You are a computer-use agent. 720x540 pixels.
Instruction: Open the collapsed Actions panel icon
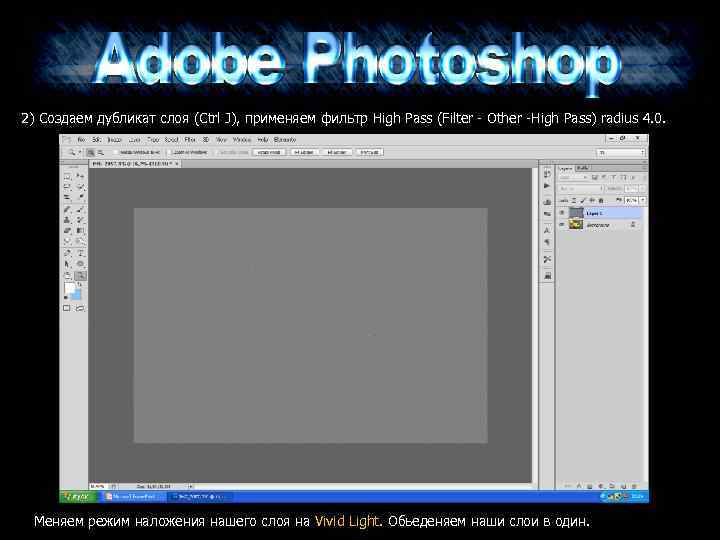[x=547, y=186]
